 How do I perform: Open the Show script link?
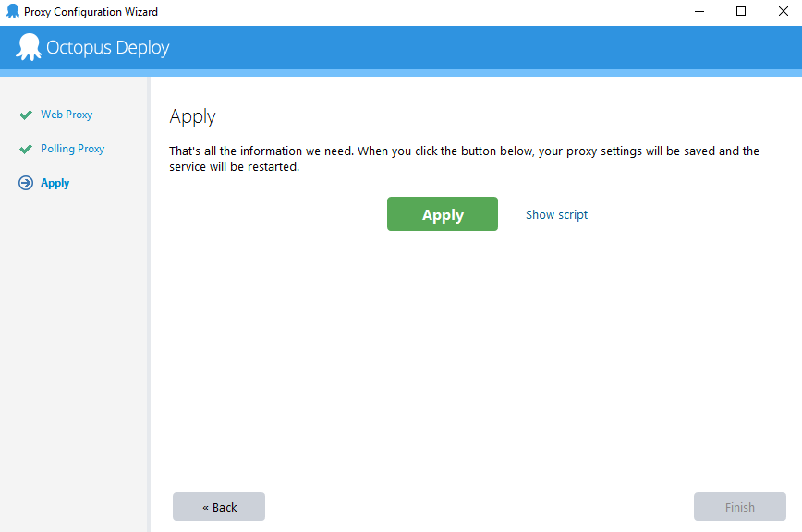tap(556, 214)
